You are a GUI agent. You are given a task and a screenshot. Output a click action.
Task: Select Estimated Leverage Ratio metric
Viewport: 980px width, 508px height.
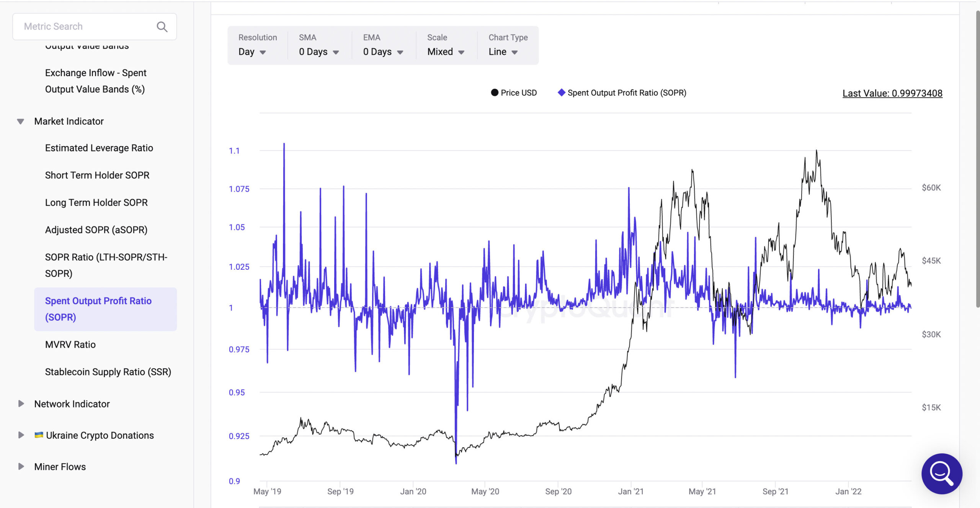(x=99, y=148)
